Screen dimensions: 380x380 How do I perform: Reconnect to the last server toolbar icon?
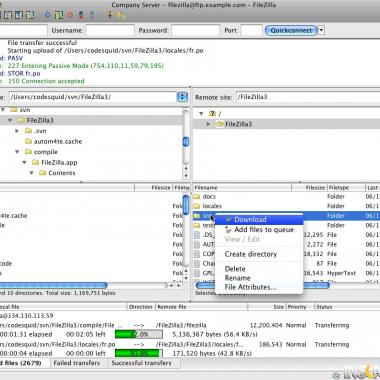pos(92,15)
